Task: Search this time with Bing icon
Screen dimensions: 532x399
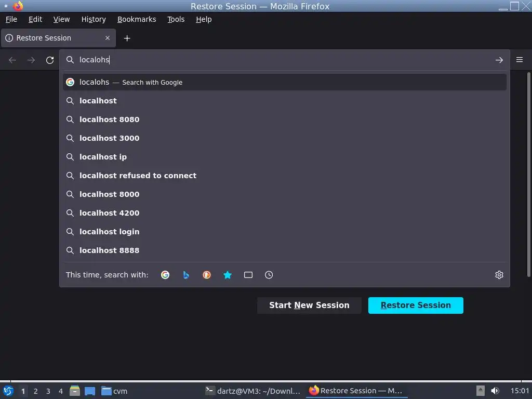Action: pos(186,275)
